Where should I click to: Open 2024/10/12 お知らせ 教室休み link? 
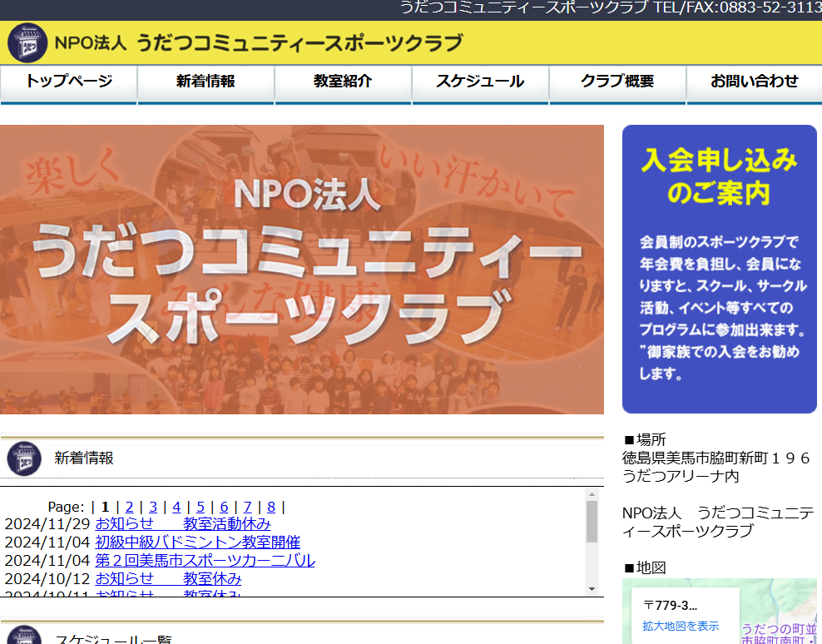(x=168, y=579)
